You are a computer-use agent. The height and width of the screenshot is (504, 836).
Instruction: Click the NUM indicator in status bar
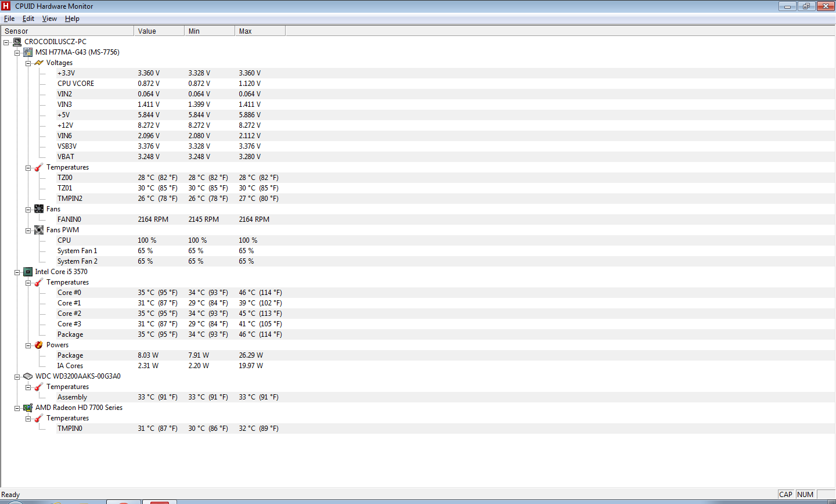click(805, 495)
